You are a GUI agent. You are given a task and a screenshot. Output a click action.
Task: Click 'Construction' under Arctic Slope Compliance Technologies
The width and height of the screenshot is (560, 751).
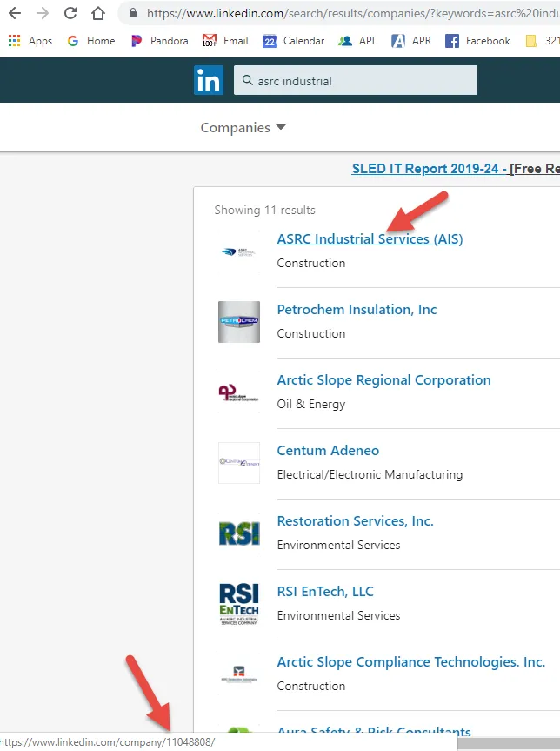(x=311, y=686)
